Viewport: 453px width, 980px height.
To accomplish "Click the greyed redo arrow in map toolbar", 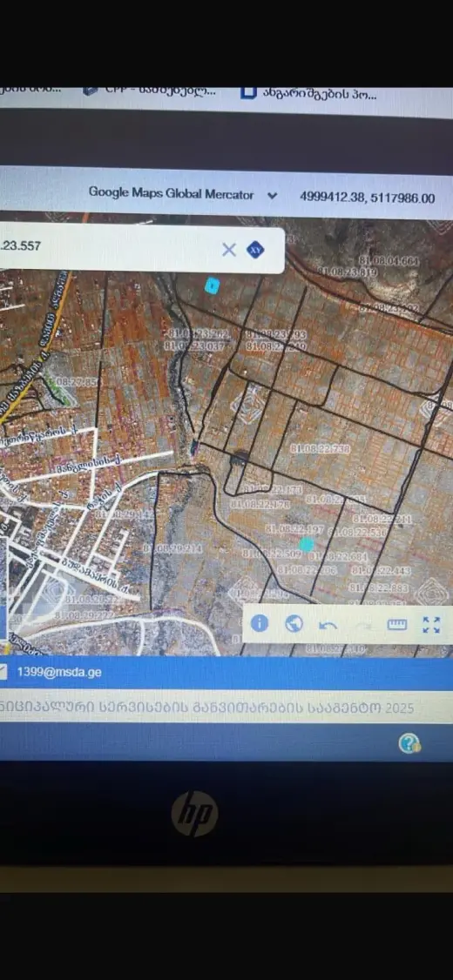I will click(363, 625).
